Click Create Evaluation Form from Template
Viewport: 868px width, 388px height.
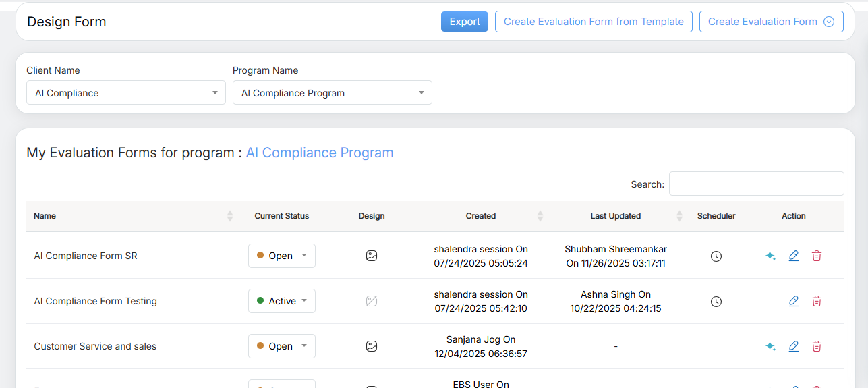coord(594,22)
